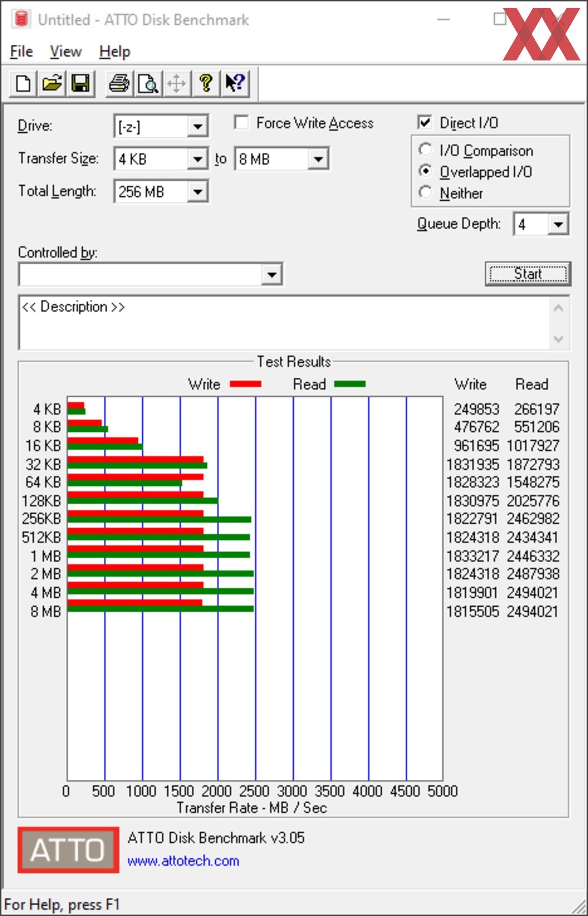Select the Neither radio button
588x916 pixels.
[x=425, y=192]
